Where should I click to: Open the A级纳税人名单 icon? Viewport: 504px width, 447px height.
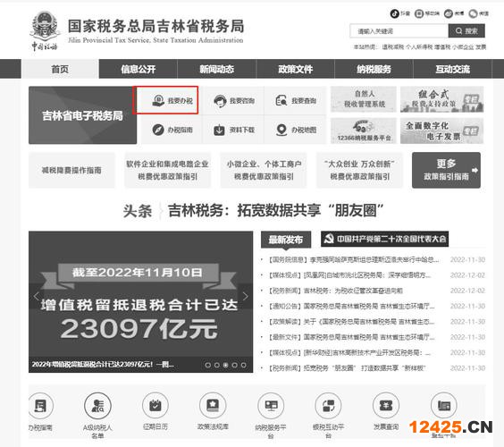click(x=97, y=406)
